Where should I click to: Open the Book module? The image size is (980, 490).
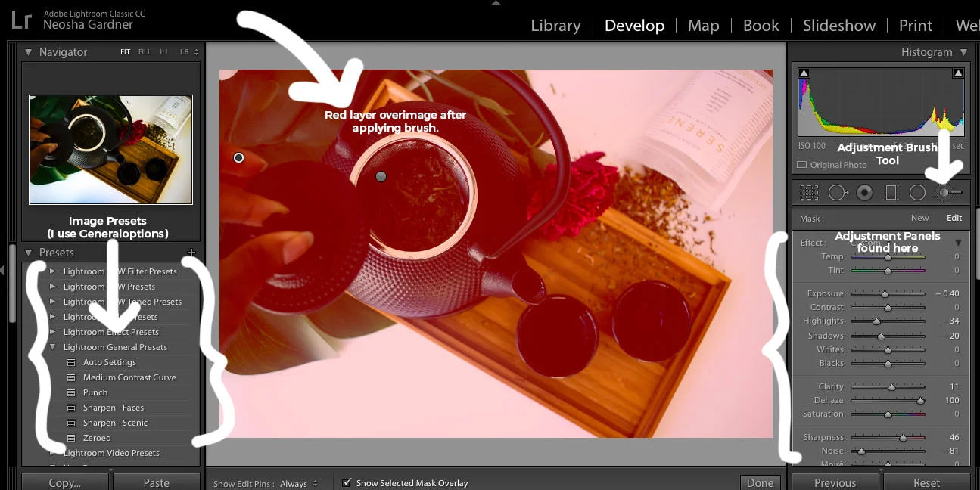tap(761, 25)
